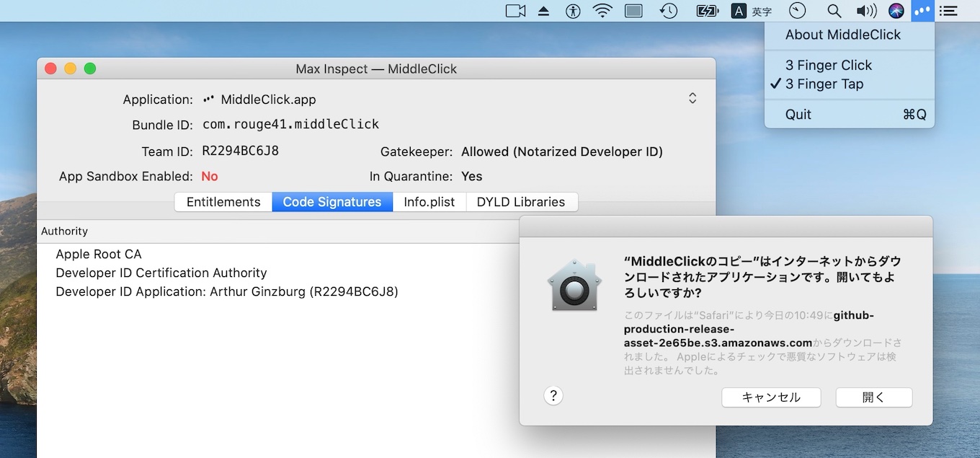The height and width of the screenshot is (458, 980).
Task: Switch to the Entitlements tab
Action: [223, 202]
